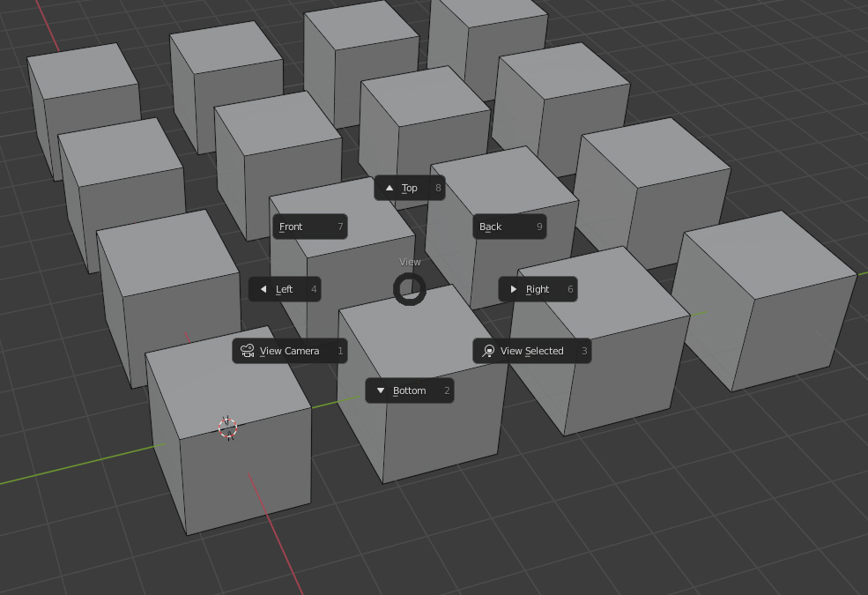868x595 pixels.
Task: Click the pie menu center ring
Action: (x=410, y=289)
